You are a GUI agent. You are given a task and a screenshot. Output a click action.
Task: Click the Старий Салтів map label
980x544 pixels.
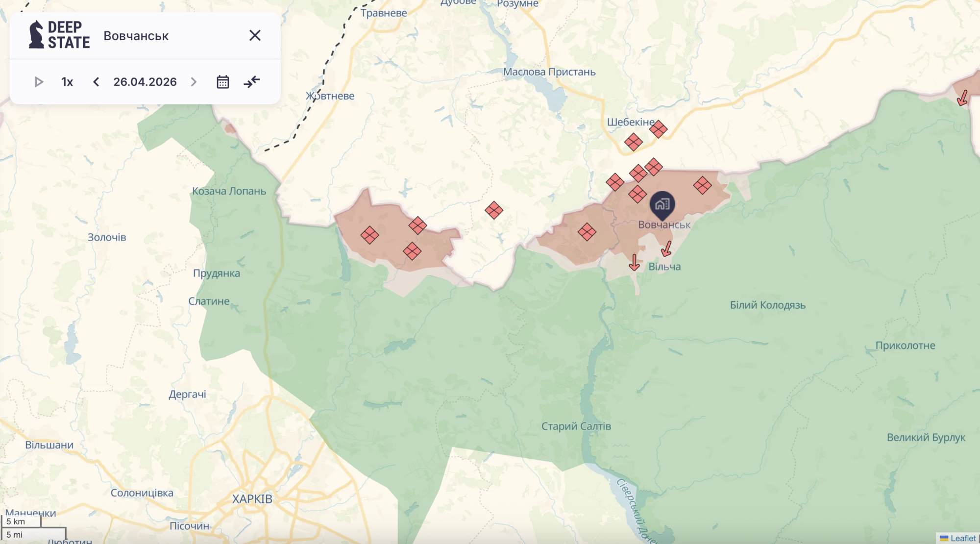coord(576,426)
